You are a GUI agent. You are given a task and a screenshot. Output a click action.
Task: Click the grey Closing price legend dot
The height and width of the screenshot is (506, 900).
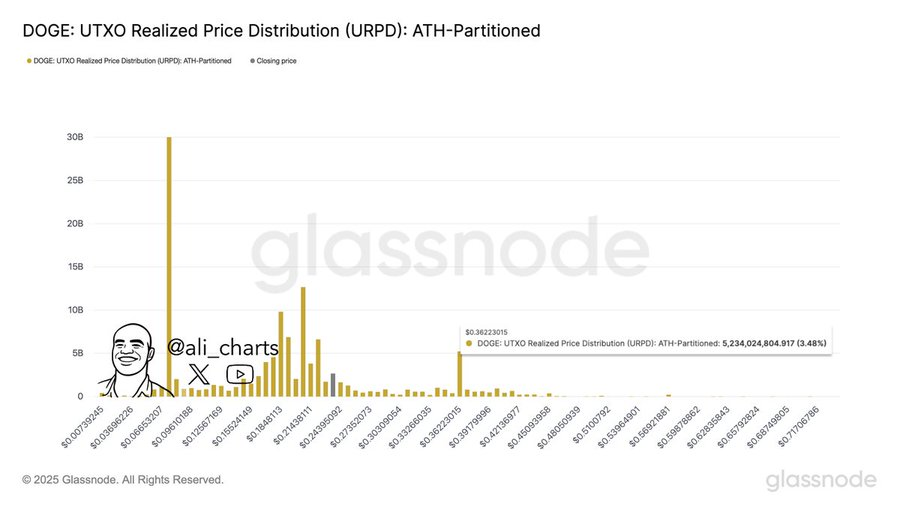click(x=253, y=61)
